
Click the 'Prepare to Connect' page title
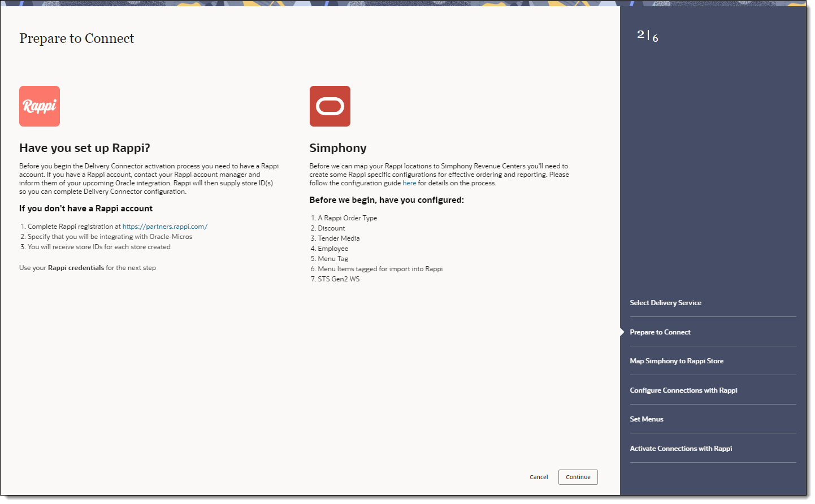pos(77,38)
